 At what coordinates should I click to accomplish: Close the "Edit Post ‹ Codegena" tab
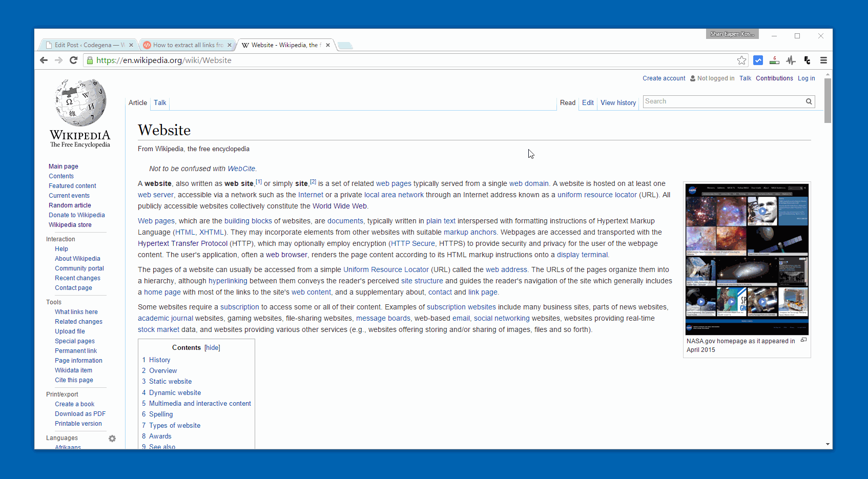[131, 45]
